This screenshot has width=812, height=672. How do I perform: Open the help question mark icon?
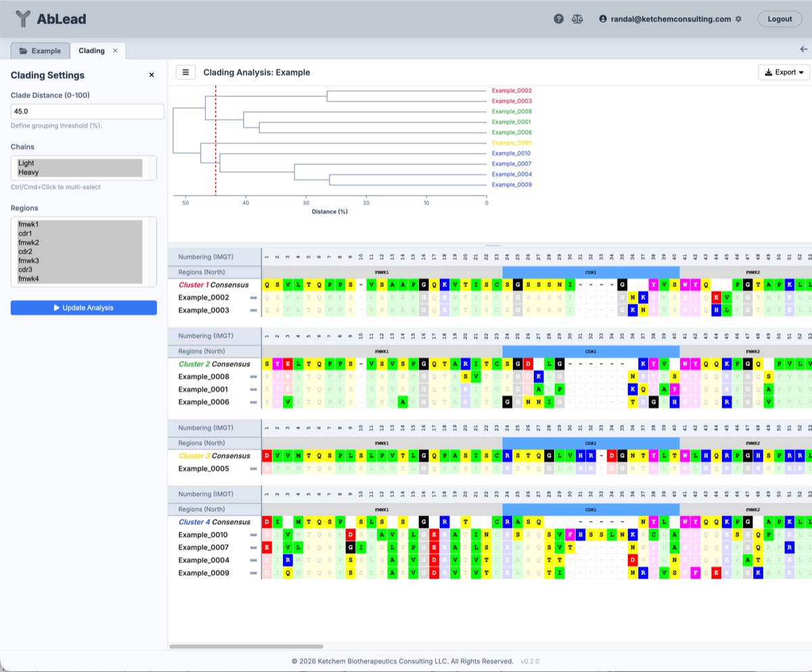click(558, 18)
